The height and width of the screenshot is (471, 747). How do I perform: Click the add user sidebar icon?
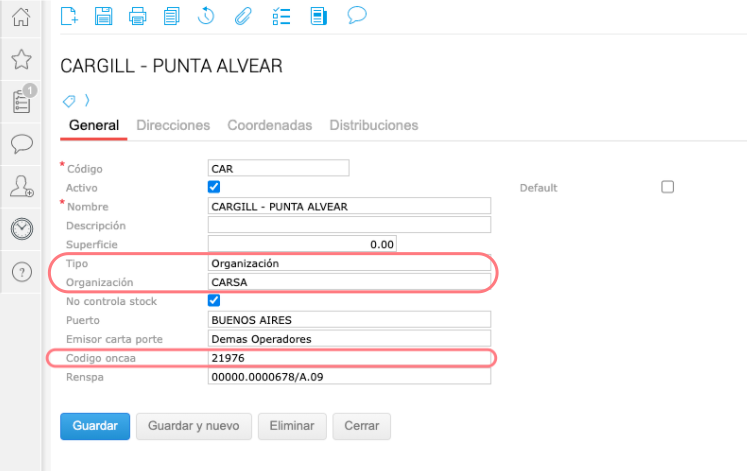[x=22, y=186]
